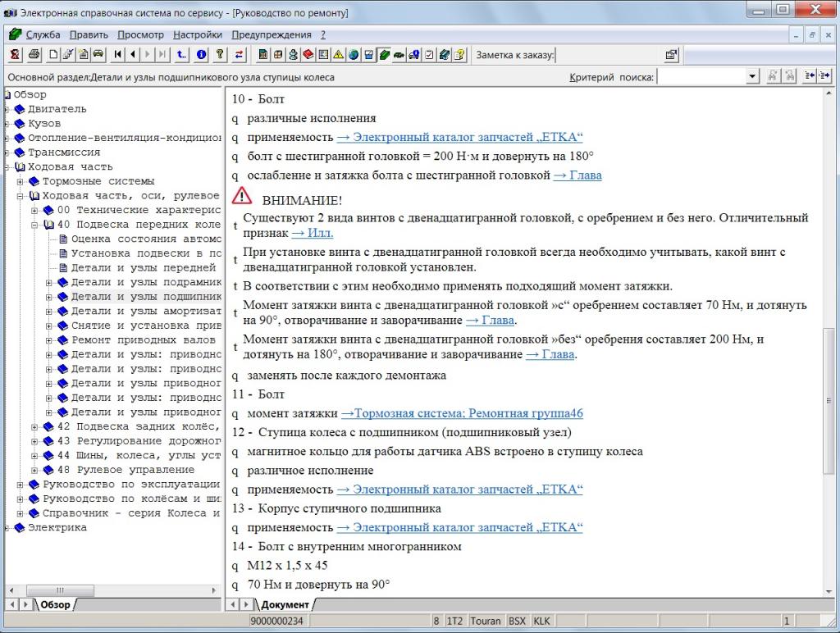
Task: Click the previous page arrow
Action: point(133,55)
